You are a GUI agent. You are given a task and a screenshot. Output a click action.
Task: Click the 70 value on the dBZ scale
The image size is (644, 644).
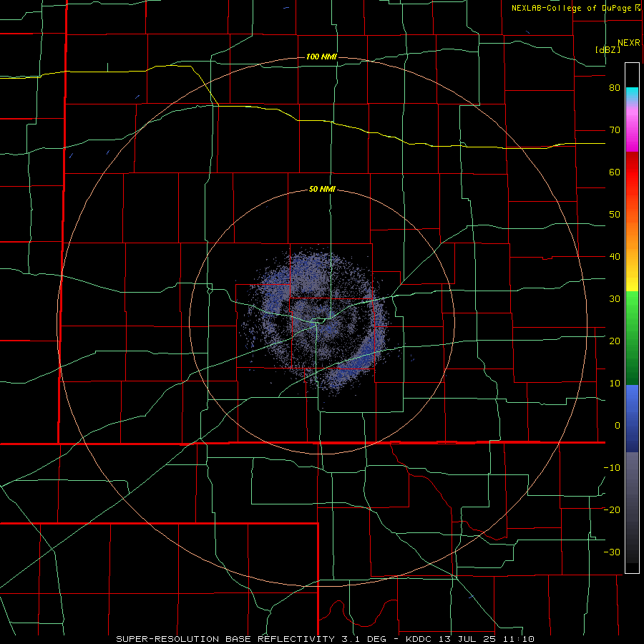(x=615, y=130)
